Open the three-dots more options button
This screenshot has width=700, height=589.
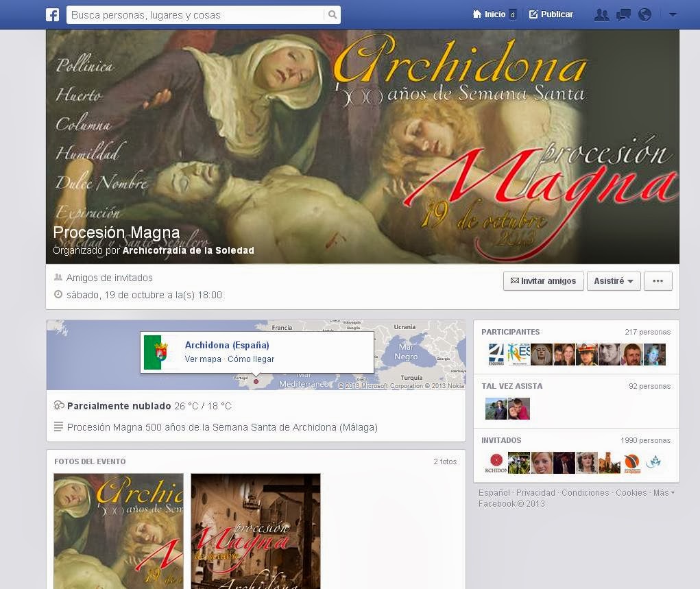(x=657, y=281)
